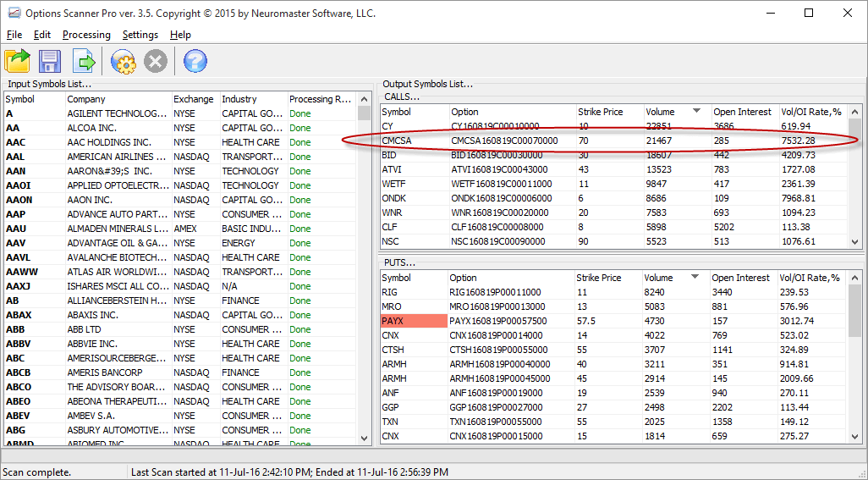Viewport: 868px width, 480px height.
Task: Select the MRO symbol in PUTS
Action: (392, 306)
